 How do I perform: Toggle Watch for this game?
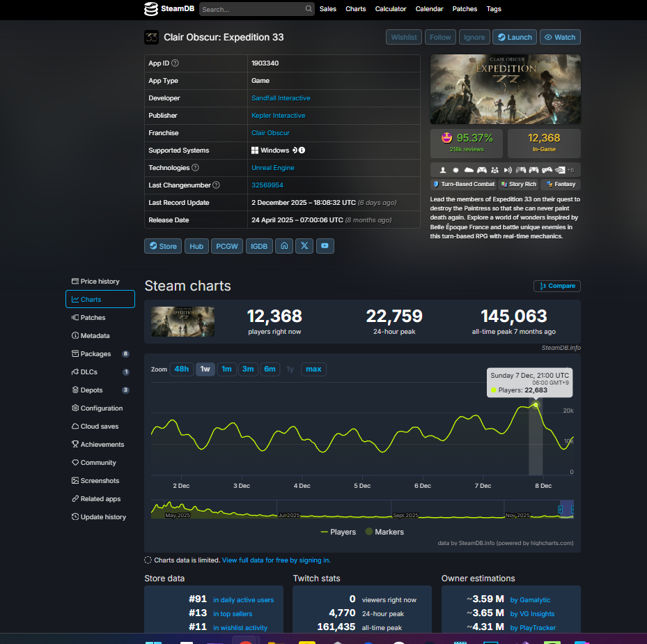560,37
